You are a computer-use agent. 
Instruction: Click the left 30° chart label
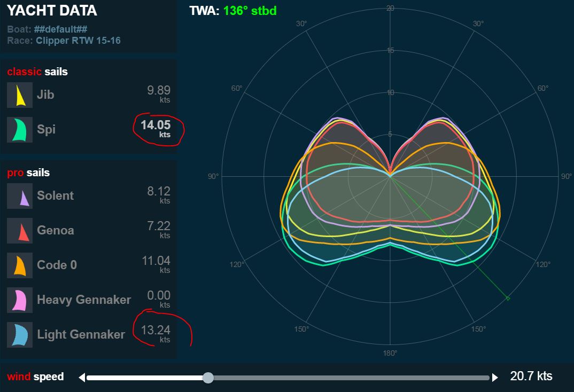click(x=301, y=24)
